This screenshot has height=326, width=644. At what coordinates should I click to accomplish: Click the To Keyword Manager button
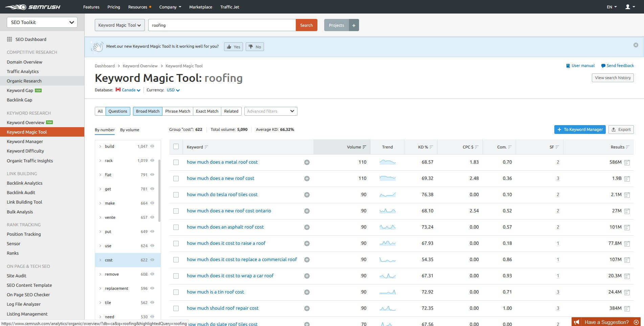580,130
